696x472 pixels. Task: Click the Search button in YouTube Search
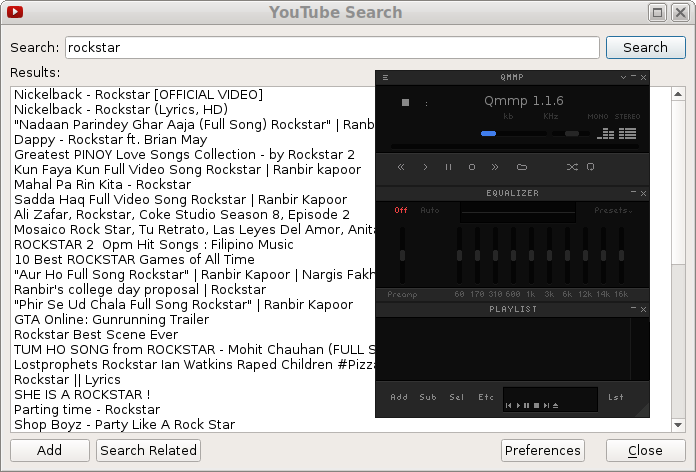point(646,48)
